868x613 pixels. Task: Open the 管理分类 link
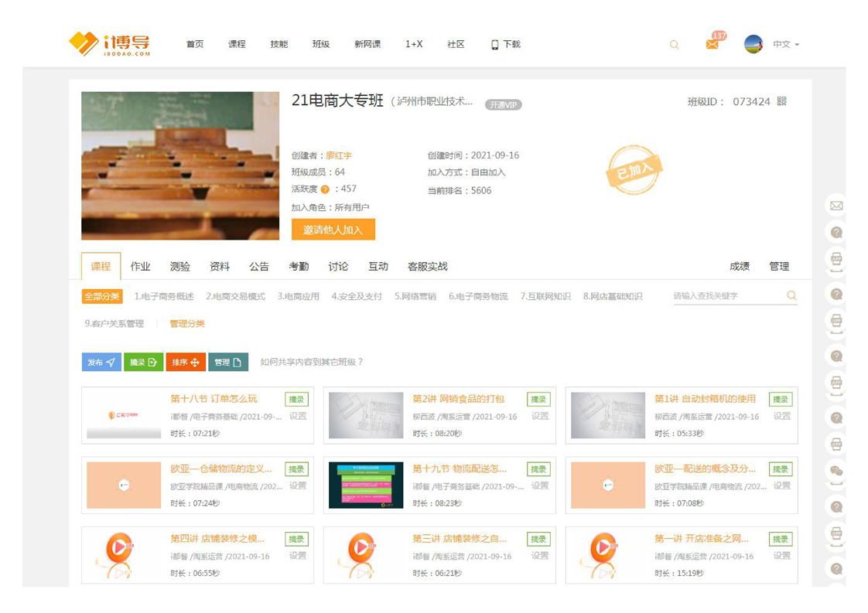(187, 324)
